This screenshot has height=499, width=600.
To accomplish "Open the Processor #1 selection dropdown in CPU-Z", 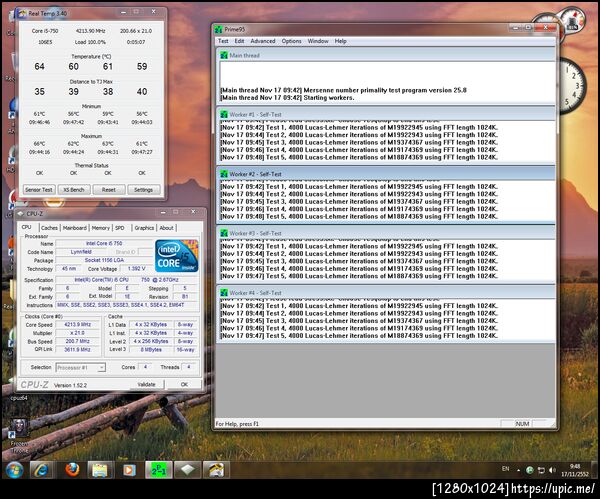I will (x=80, y=367).
